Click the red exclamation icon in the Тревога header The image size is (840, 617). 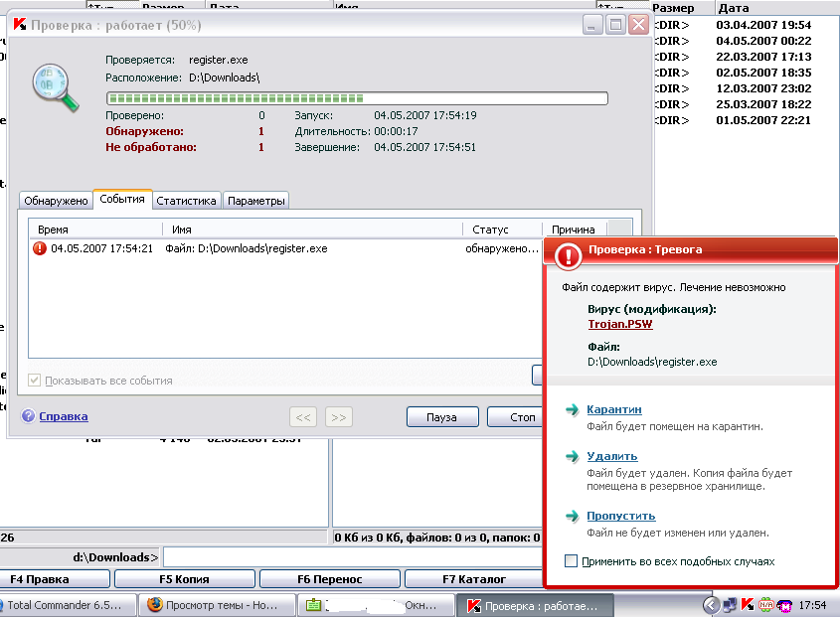click(568, 255)
